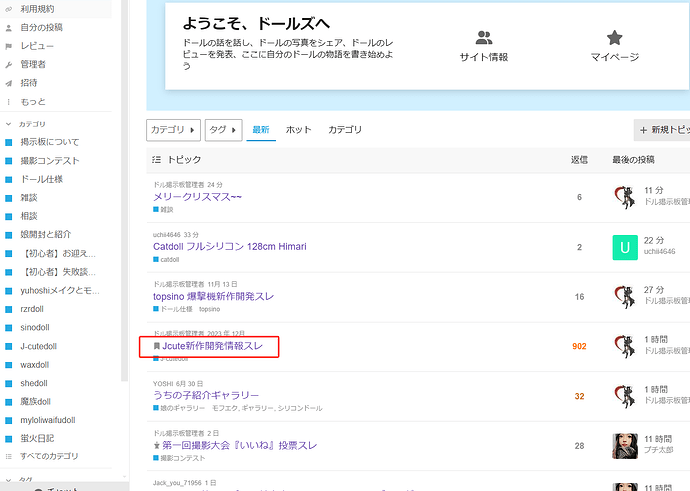This screenshot has width=690, height=491.
Task: Open topic topsino 爆撃機新作開発スレ
Action: (213, 297)
